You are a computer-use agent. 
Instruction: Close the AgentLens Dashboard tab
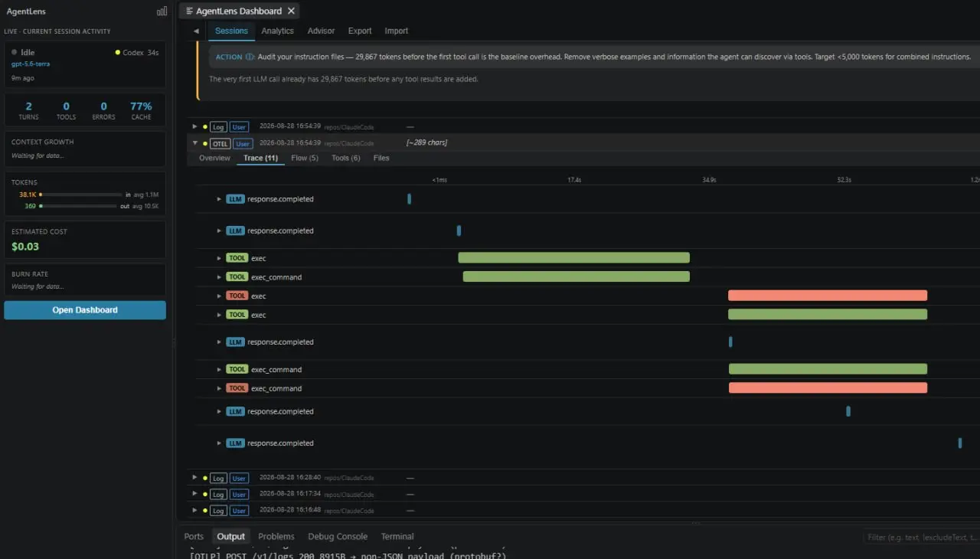[x=291, y=11]
